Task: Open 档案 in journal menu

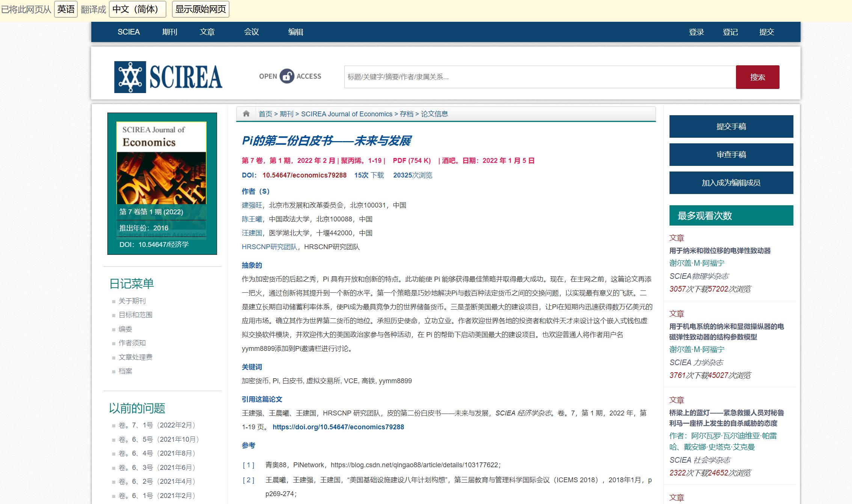Action: (x=125, y=371)
